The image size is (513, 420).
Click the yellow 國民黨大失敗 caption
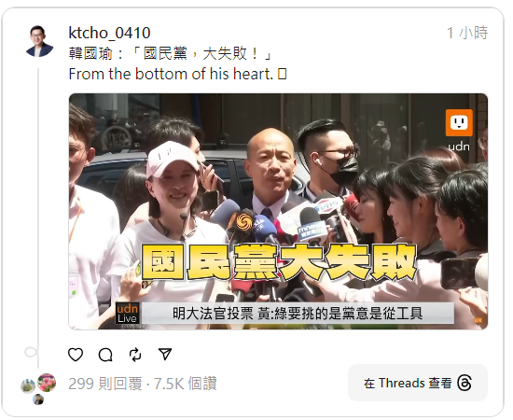[x=279, y=262]
